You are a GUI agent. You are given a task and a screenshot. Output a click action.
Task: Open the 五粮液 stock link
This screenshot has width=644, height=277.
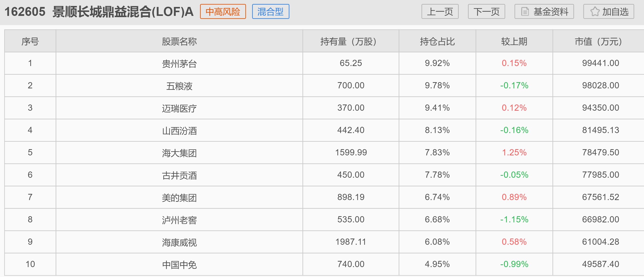click(x=179, y=86)
